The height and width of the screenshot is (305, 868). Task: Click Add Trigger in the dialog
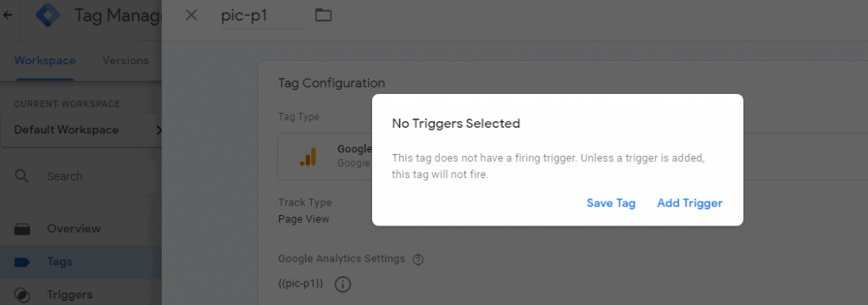(690, 203)
